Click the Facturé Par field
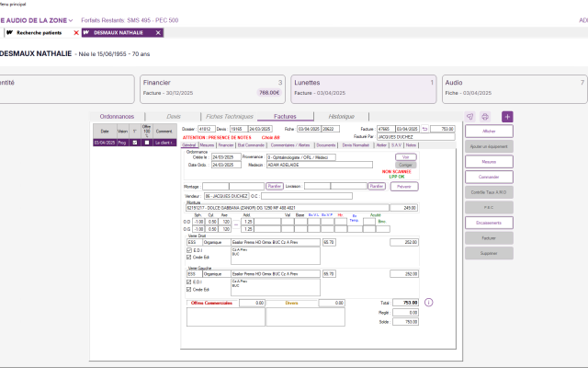Viewport: 588px width, 368px height. pyautogui.click(x=415, y=137)
